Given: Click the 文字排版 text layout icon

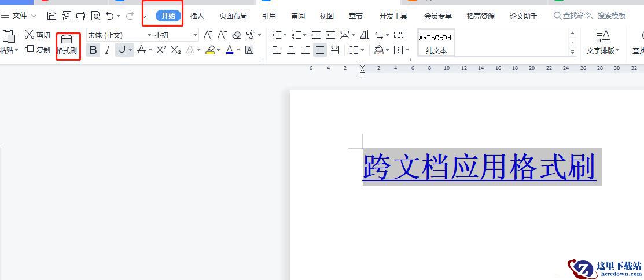Looking at the screenshot, I should pos(603,36).
